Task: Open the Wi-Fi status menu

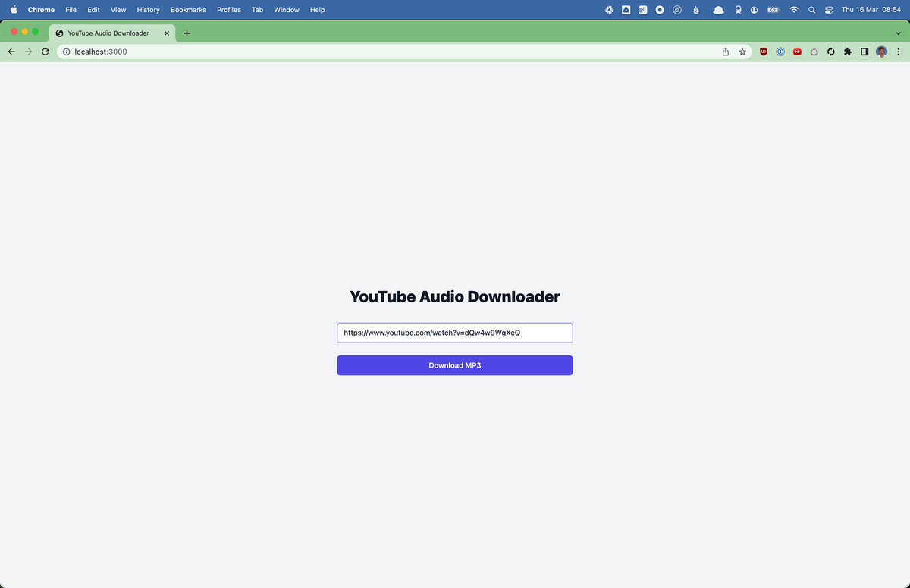Action: 794,10
